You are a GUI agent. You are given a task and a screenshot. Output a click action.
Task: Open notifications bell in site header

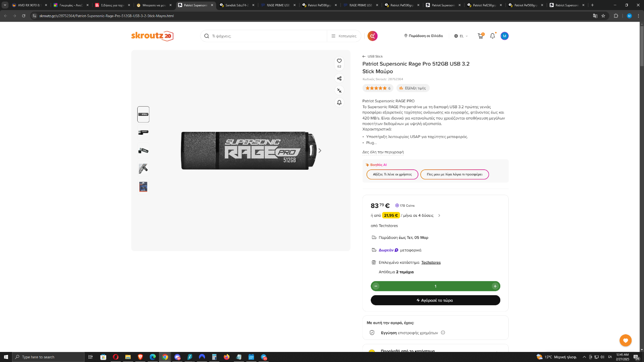493,36
